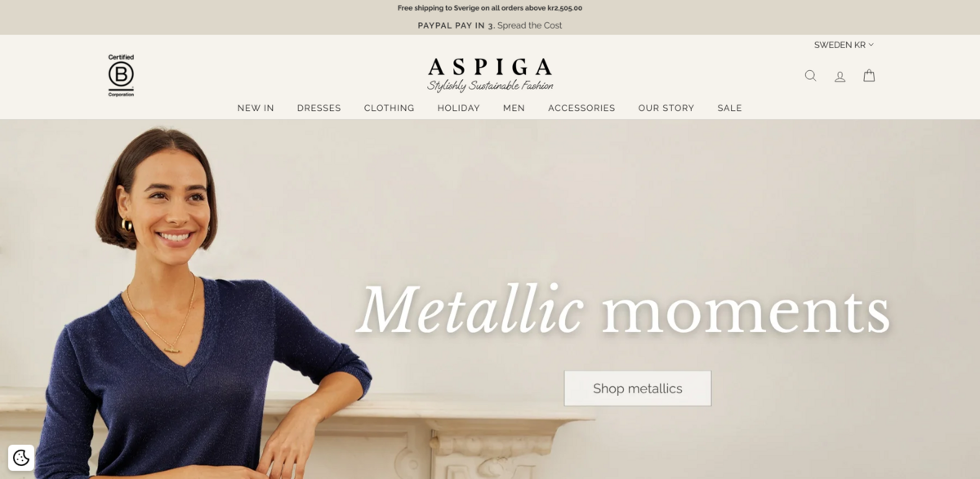Click the Certified B Corporation logo
This screenshot has height=479, width=980.
[x=121, y=76]
